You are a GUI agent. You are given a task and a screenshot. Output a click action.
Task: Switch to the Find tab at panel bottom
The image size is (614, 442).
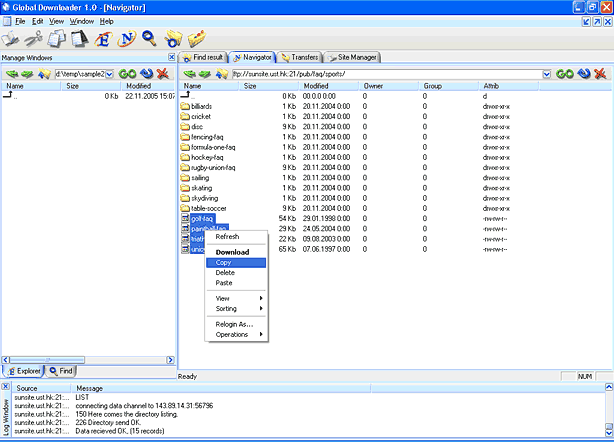pos(61,371)
